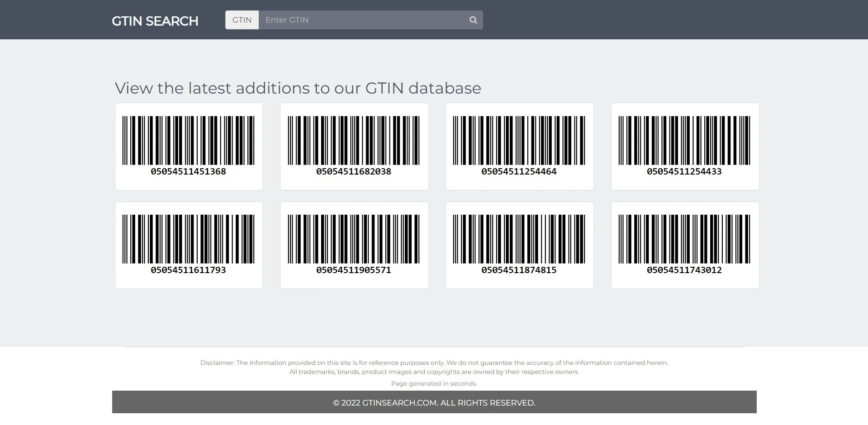Select the GTIN number under the first barcode
868x425 pixels.
pos(189,171)
